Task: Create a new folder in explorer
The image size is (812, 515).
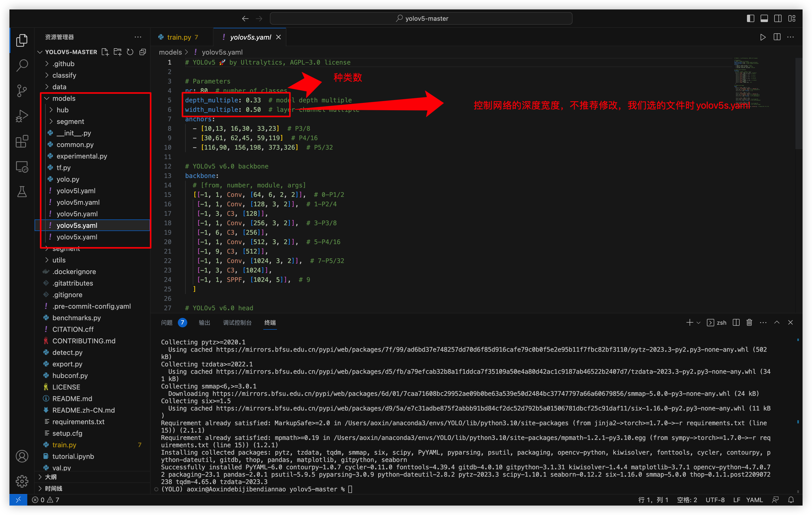Action: tap(118, 52)
